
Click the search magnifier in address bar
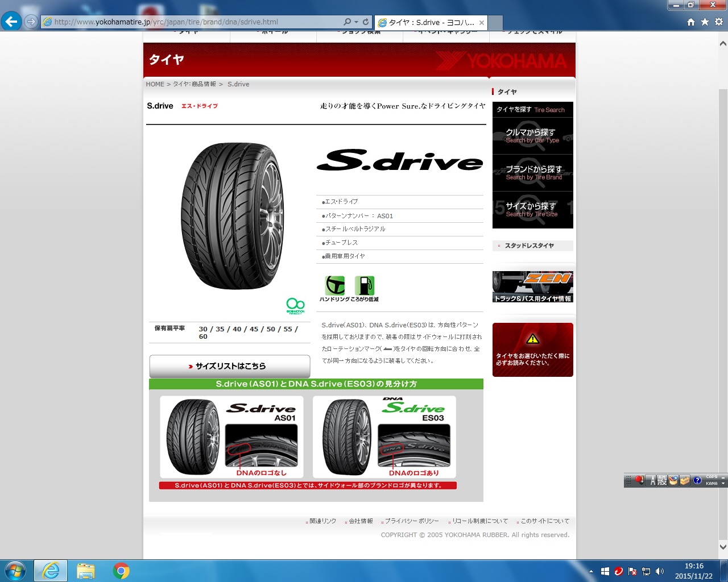pos(348,22)
